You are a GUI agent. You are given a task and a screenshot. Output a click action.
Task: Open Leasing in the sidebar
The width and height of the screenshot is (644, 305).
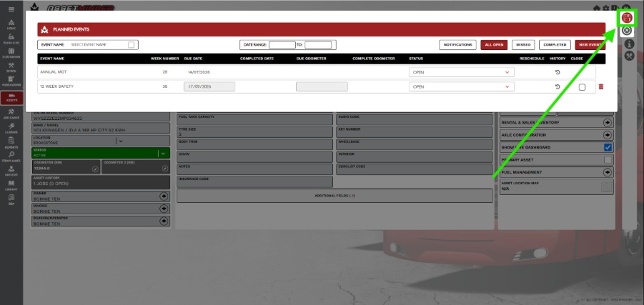tap(11, 128)
